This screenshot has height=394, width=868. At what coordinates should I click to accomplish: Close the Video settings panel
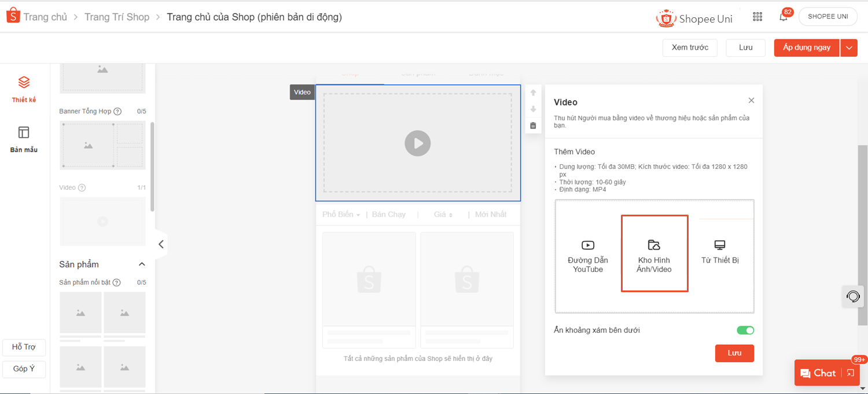pos(751,101)
